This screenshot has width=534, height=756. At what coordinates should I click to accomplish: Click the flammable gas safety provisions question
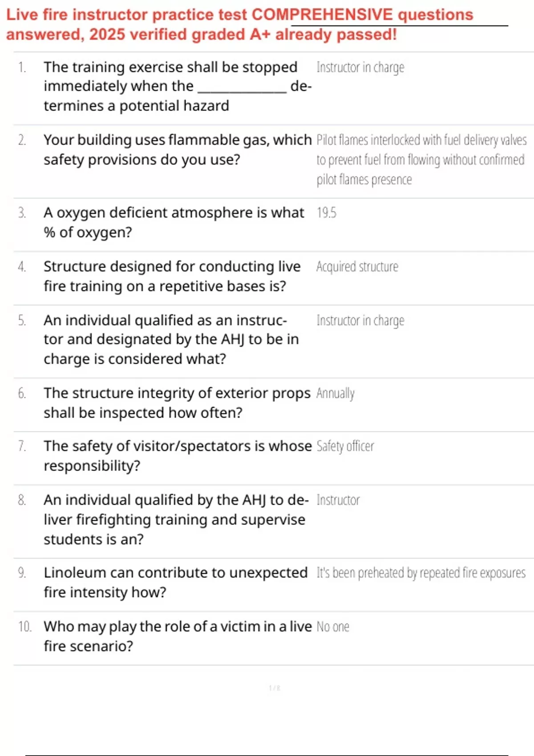[x=177, y=150]
